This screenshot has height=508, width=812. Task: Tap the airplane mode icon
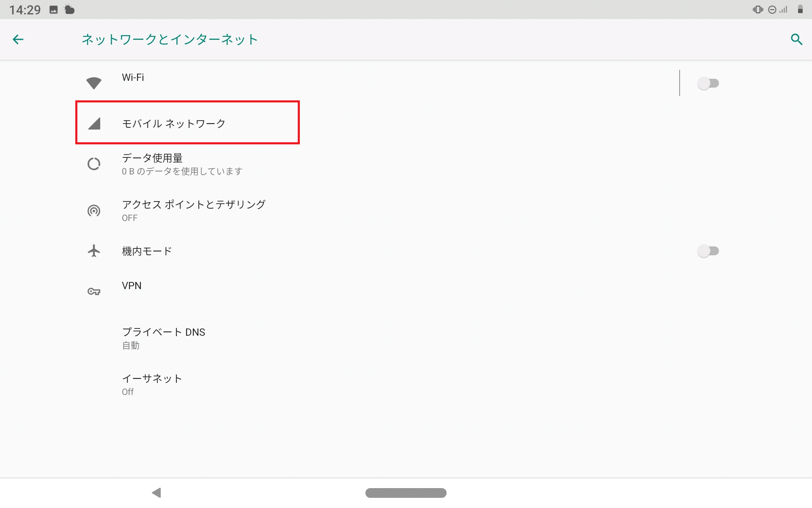94,251
